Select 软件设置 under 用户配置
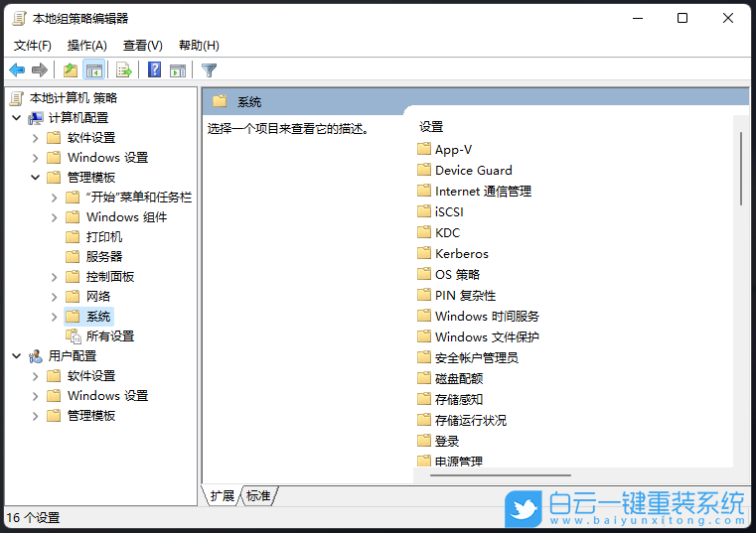Image resolution: width=756 pixels, height=533 pixels. click(x=91, y=376)
